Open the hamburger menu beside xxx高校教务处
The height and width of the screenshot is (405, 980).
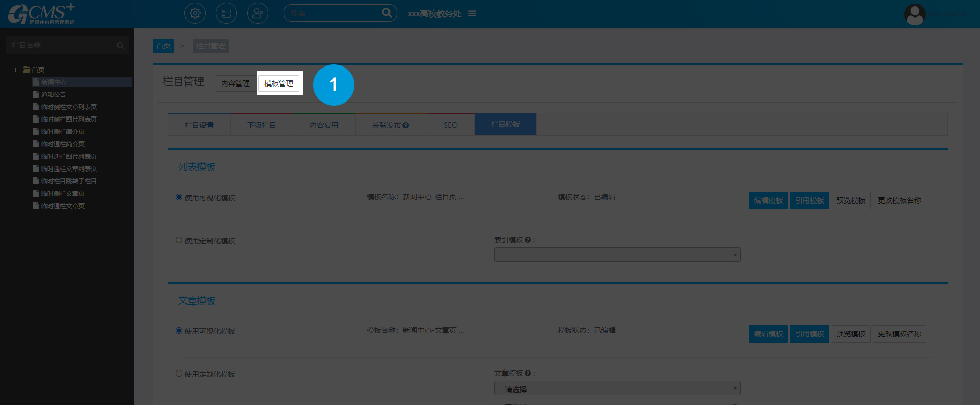tap(472, 14)
